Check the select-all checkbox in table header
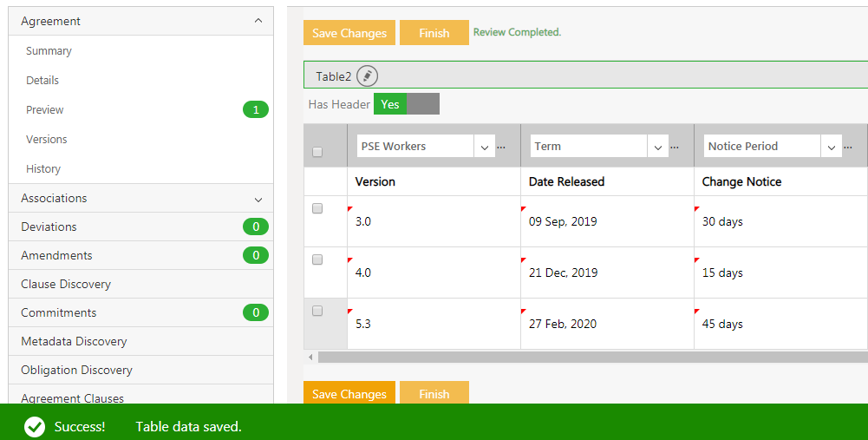The image size is (868, 440). [317, 152]
